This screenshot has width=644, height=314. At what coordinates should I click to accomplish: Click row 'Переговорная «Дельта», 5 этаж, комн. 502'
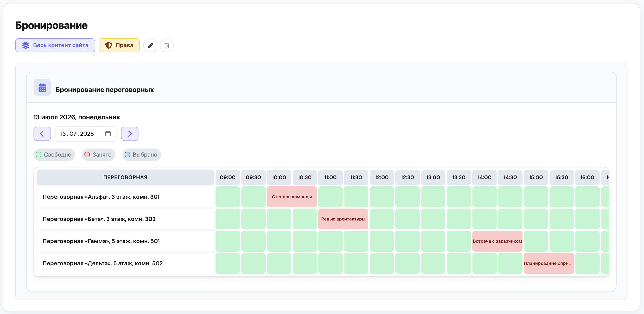tap(125, 263)
